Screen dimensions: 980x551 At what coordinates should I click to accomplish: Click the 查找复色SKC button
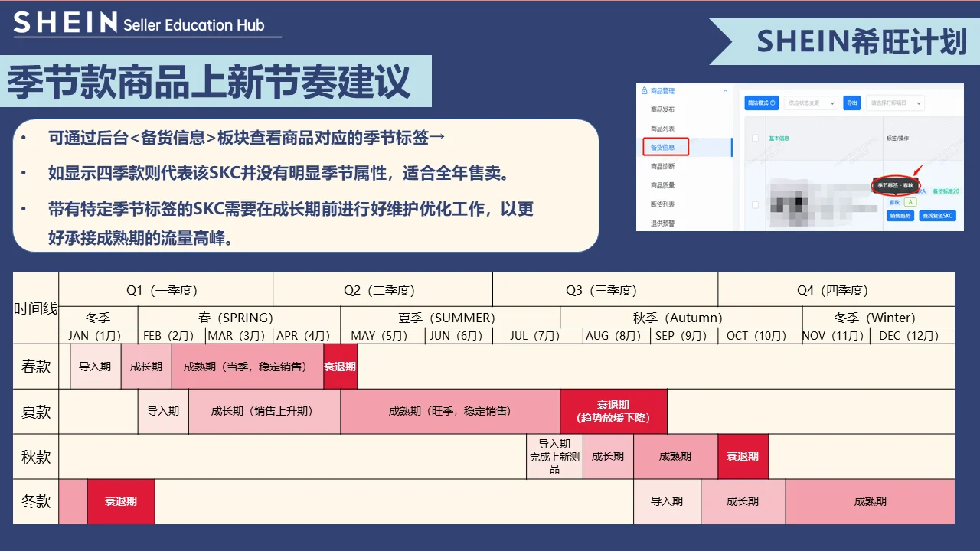coord(936,215)
